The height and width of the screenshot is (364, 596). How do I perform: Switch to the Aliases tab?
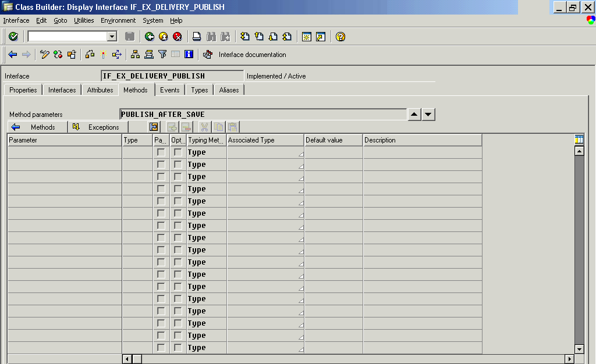point(229,90)
